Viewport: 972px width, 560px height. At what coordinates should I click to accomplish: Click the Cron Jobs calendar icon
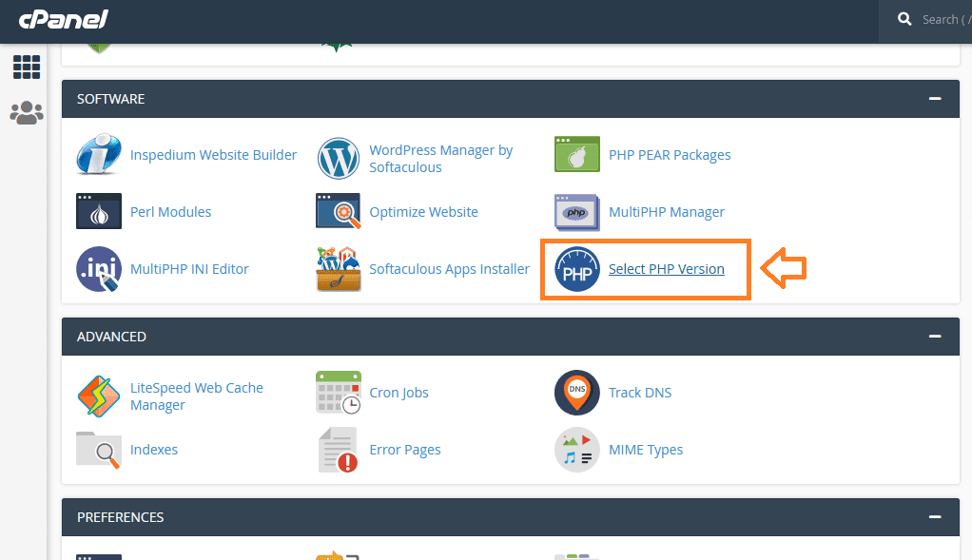[x=339, y=392]
